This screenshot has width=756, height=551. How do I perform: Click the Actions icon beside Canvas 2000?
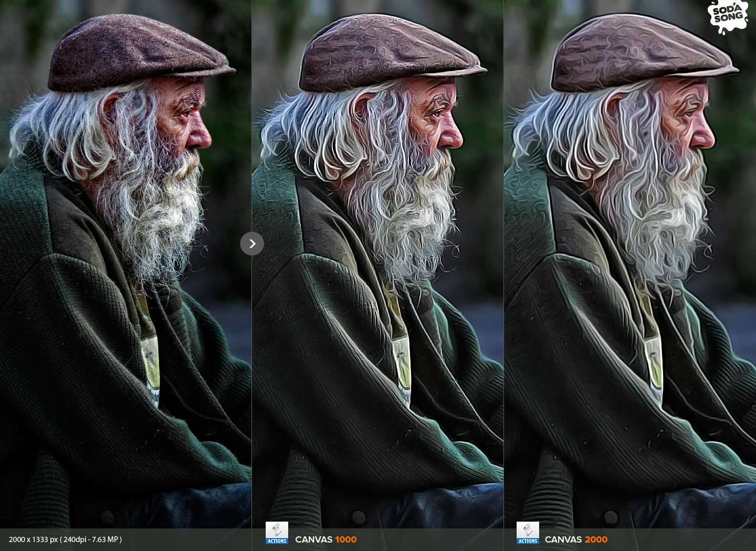tap(528, 533)
